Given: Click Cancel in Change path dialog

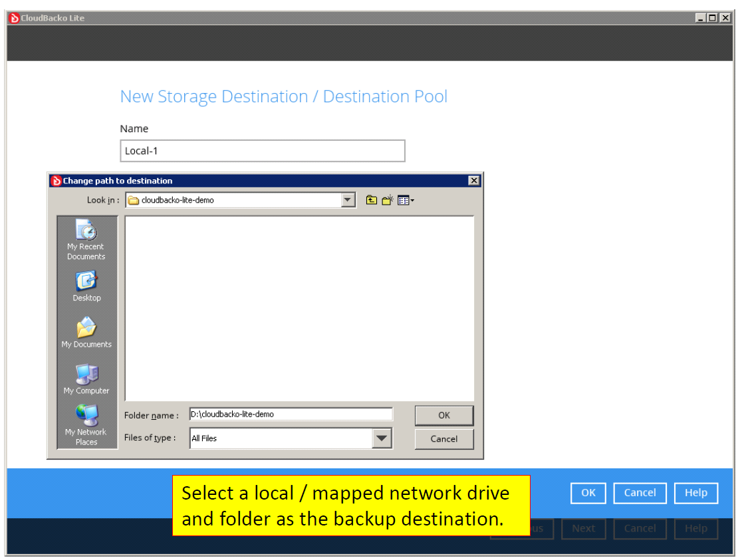Looking at the screenshot, I should point(444,439).
